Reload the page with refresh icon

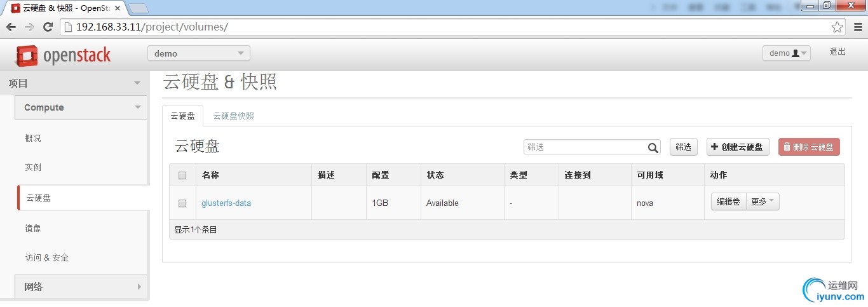48,27
